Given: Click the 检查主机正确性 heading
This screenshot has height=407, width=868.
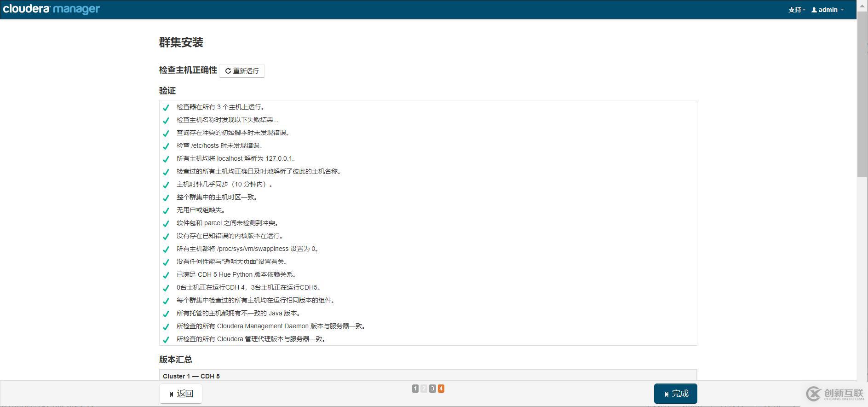Looking at the screenshot, I should click(188, 70).
